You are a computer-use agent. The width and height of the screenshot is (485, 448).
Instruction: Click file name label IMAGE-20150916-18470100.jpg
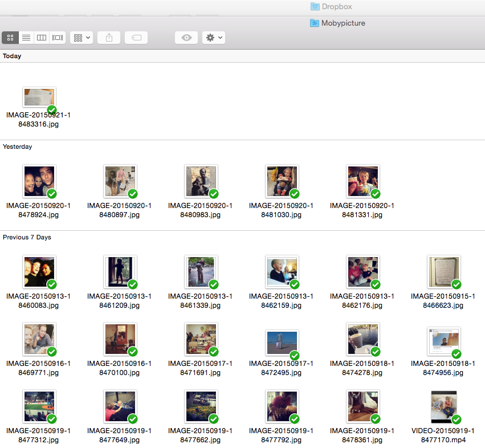point(119,368)
